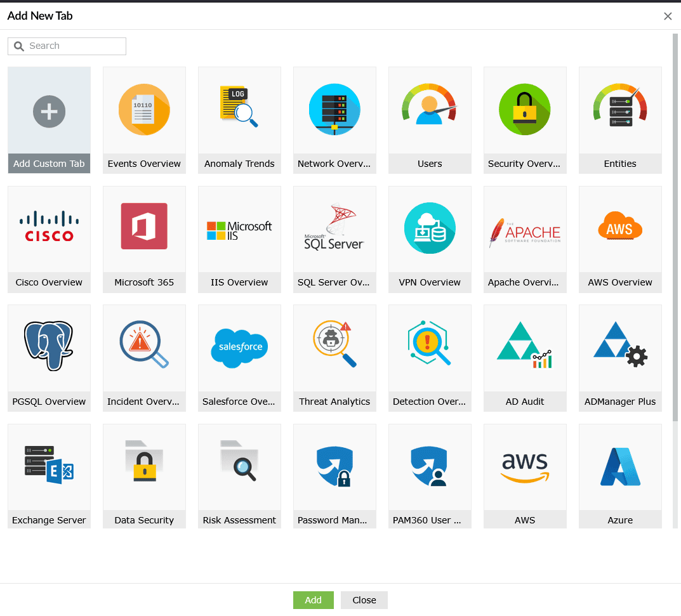Select the VPN Overview cloud icon

[430, 228]
